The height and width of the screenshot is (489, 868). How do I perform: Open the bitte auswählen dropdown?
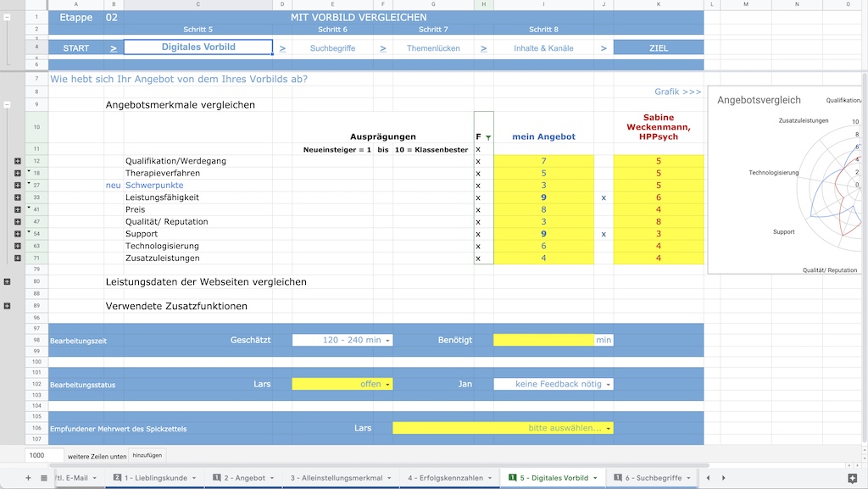(x=609, y=429)
